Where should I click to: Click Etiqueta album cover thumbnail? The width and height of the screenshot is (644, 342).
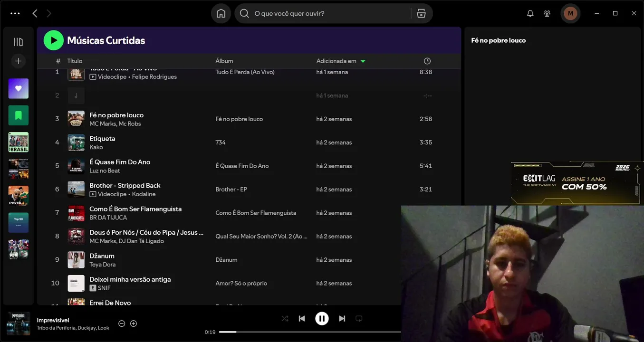(76, 142)
